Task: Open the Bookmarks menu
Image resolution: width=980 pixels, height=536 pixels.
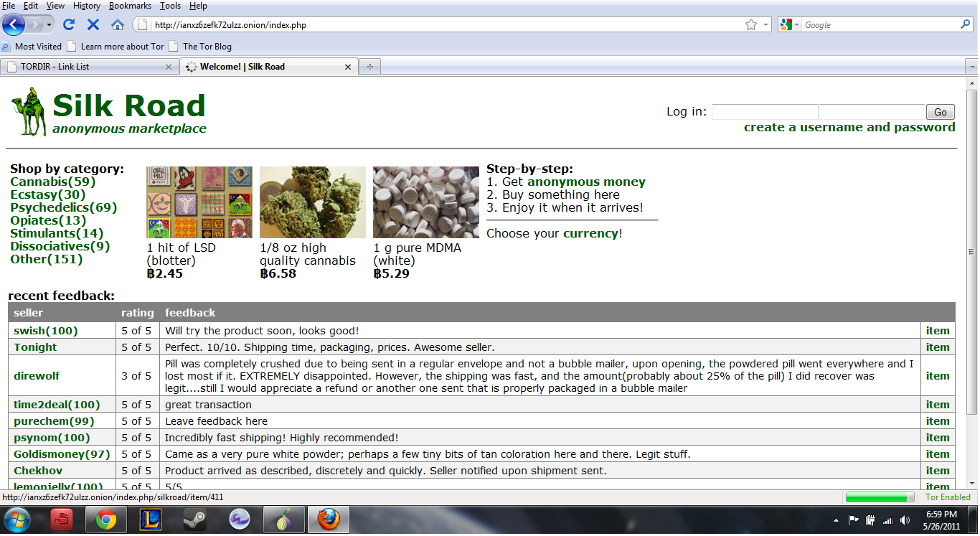Action: 130,6
